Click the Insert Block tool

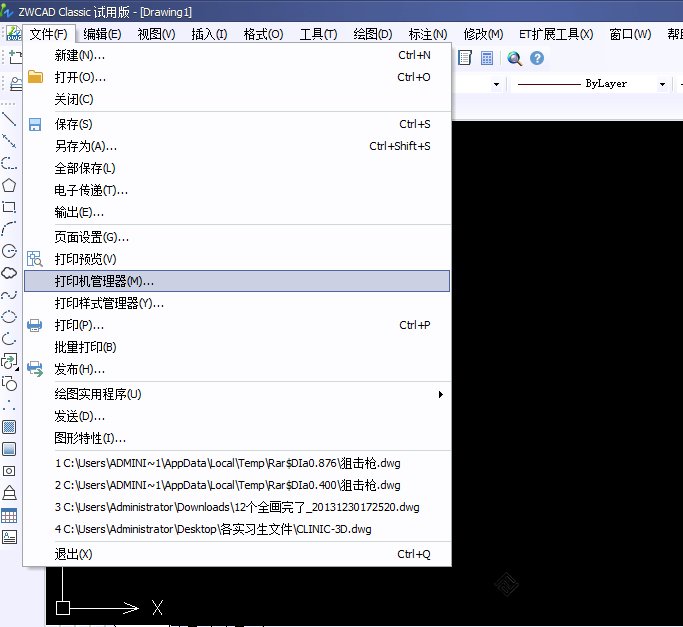tap(9, 361)
